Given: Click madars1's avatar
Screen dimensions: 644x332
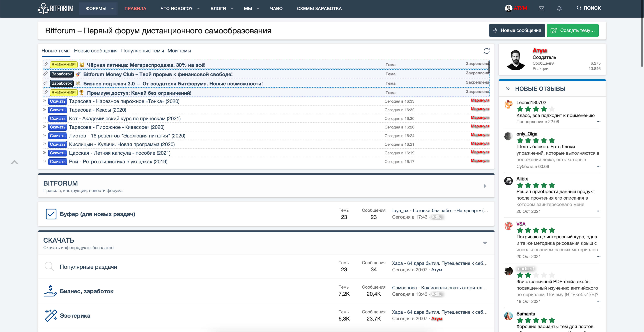Looking at the screenshot, I should coord(509,271).
